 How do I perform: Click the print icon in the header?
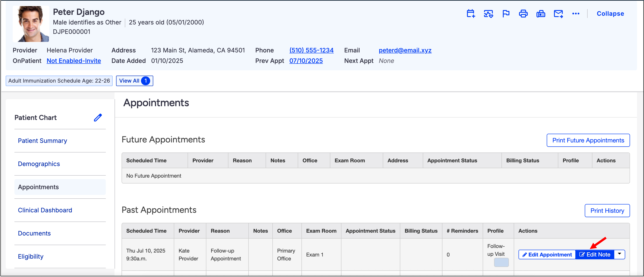[523, 14]
